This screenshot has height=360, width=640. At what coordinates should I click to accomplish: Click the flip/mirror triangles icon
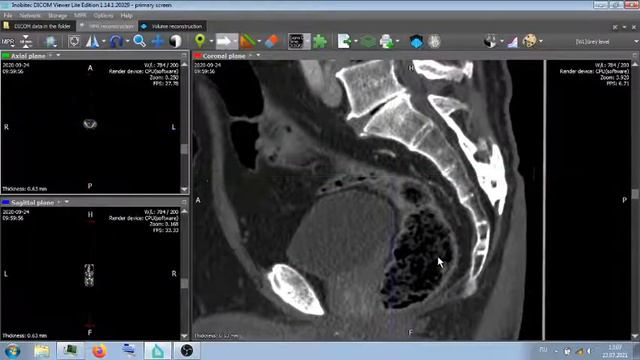[92, 41]
